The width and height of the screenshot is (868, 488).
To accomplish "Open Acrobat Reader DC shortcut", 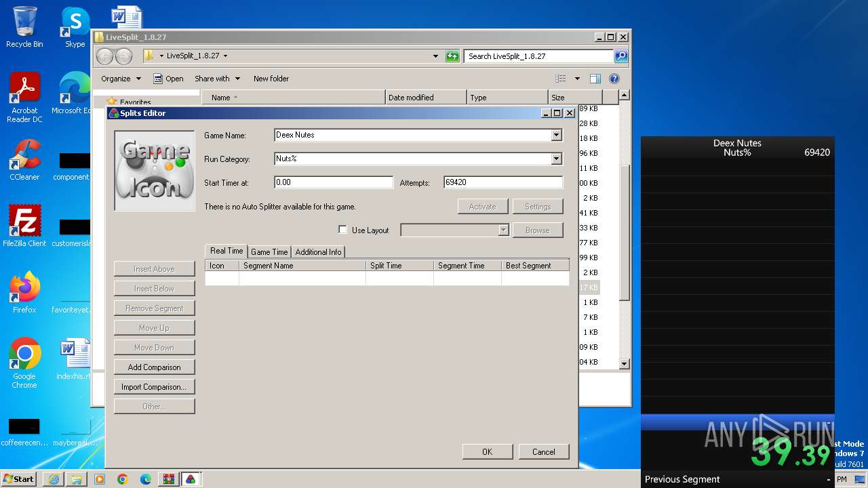I will (x=24, y=98).
